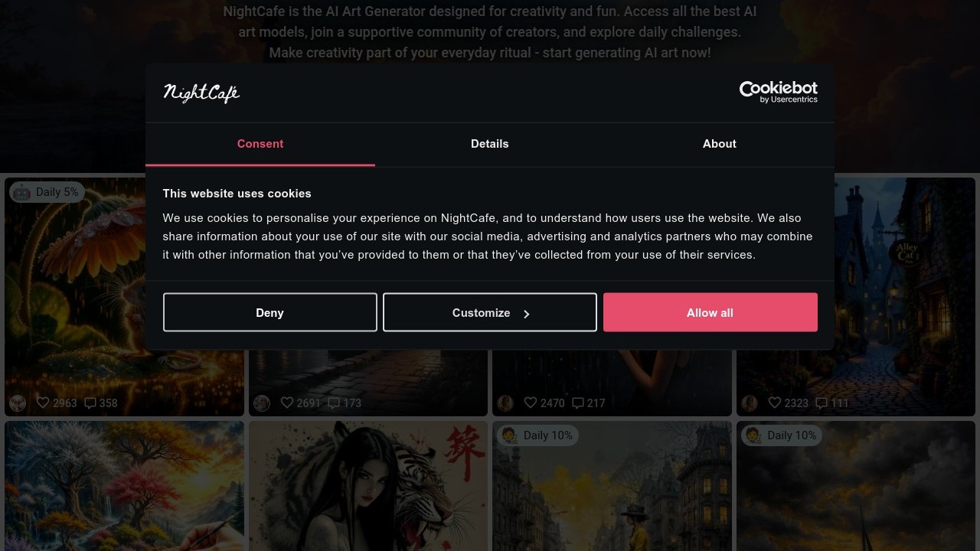Expand Customize cookie options
The height and width of the screenshot is (551, 980).
(490, 312)
